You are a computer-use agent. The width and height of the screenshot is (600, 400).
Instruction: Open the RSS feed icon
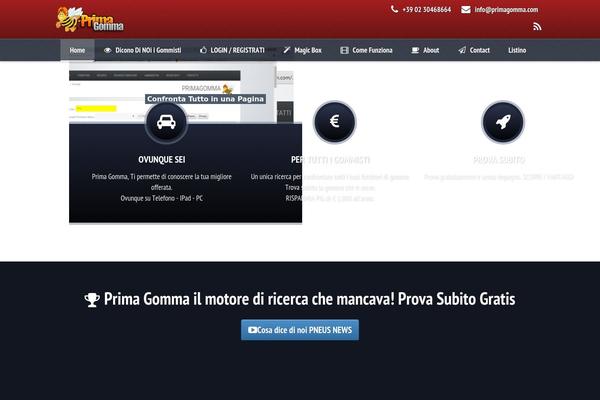[x=537, y=26]
